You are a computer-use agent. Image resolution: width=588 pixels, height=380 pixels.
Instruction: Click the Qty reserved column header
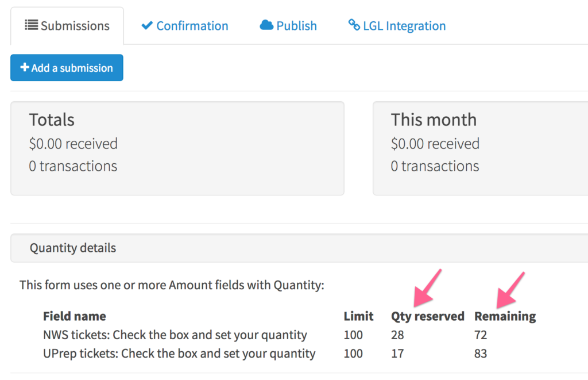tap(427, 316)
